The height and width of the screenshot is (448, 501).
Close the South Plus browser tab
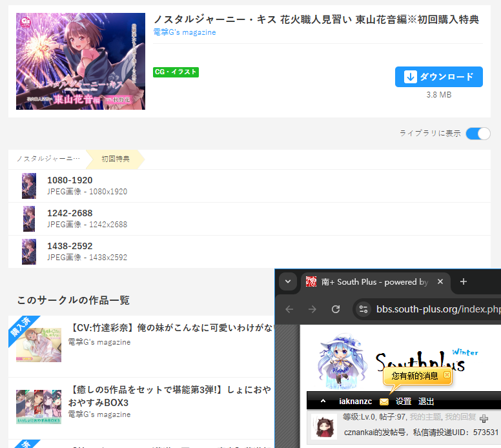[x=440, y=281]
